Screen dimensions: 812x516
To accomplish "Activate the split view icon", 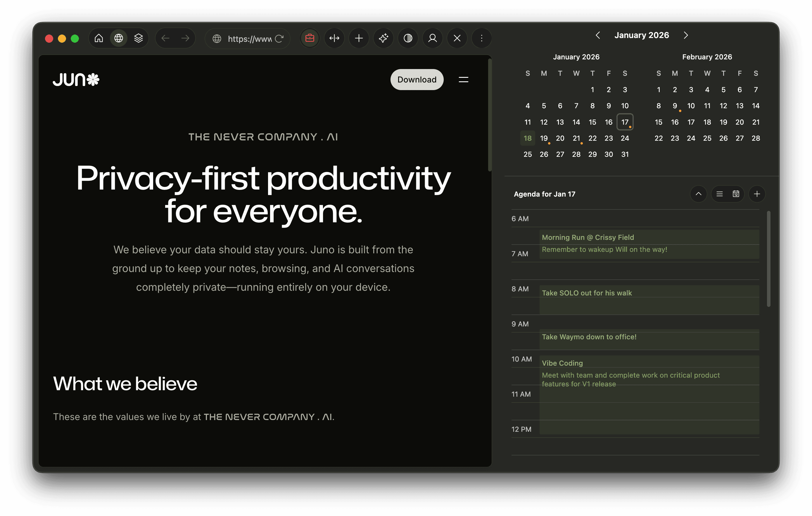I will click(x=334, y=38).
